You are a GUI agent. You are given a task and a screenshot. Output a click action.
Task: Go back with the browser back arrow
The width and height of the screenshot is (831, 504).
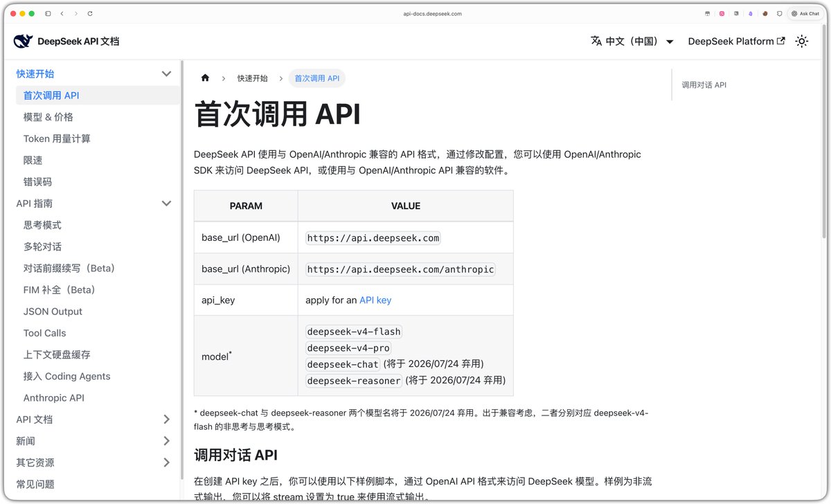click(62, 13)
